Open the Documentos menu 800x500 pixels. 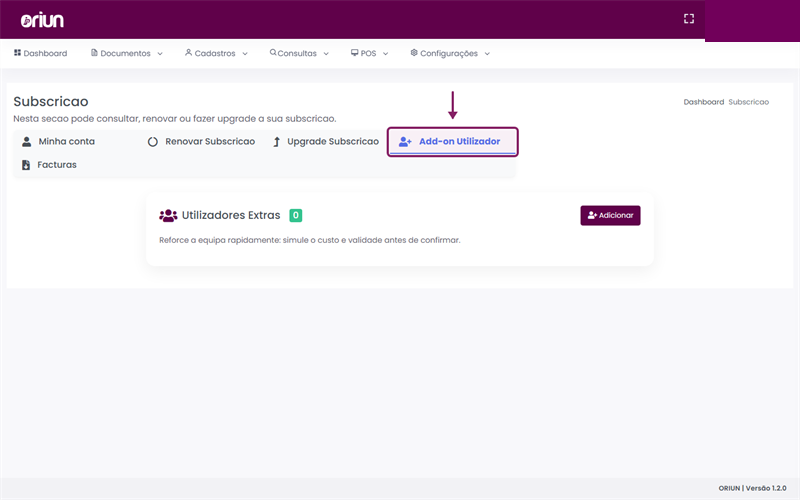coord(127,53)
